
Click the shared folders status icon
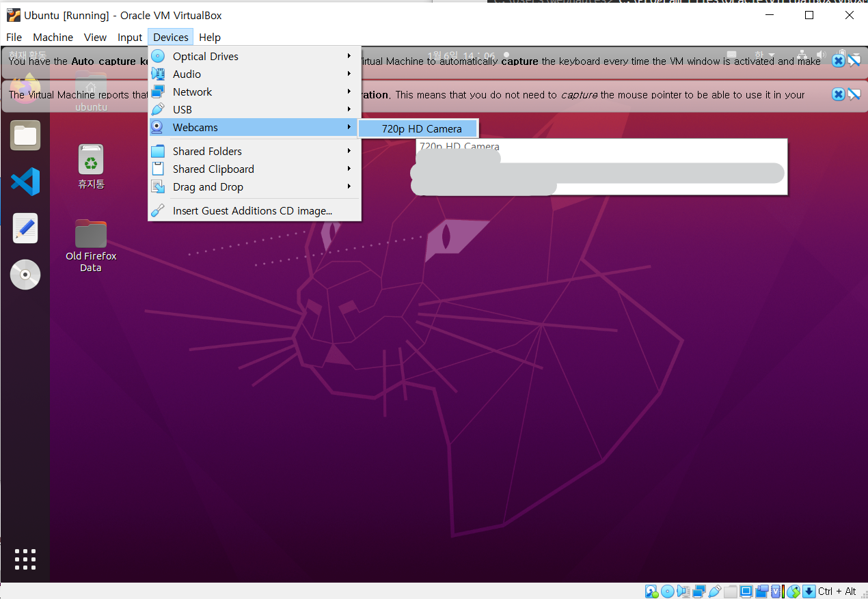[731, 591]
